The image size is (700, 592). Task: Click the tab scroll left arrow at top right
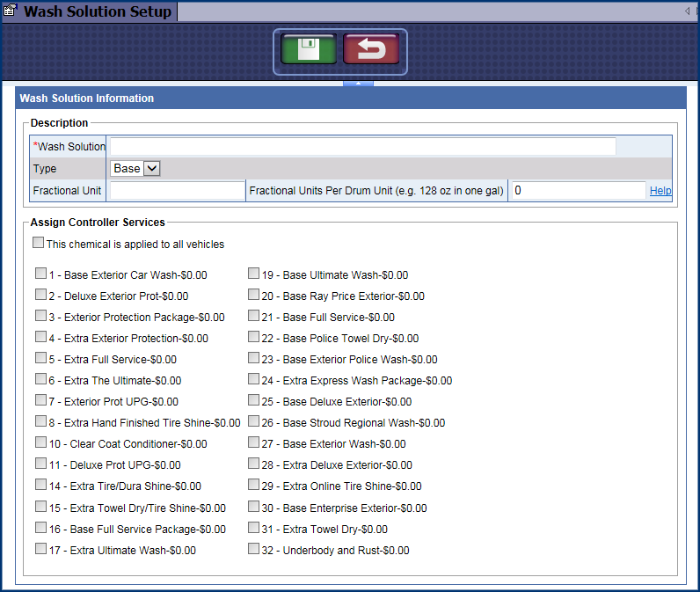pos(687,11)
